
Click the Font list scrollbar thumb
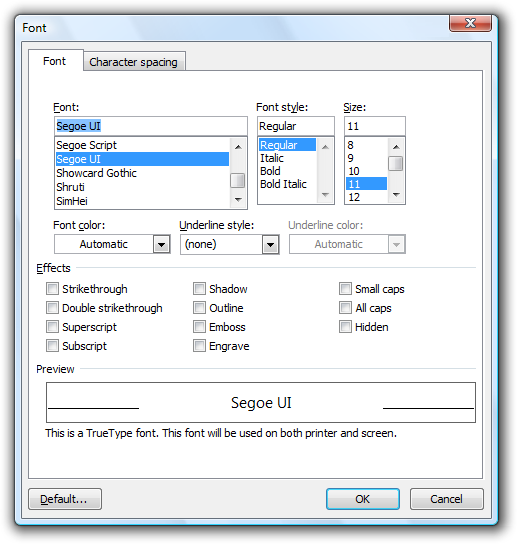(238, 180)
